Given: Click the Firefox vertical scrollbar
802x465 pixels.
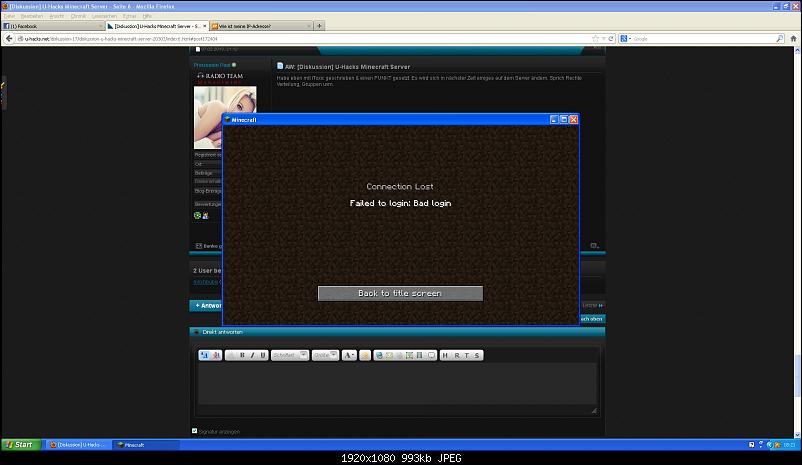Looking at the screenshot, I should pos(797,376).
